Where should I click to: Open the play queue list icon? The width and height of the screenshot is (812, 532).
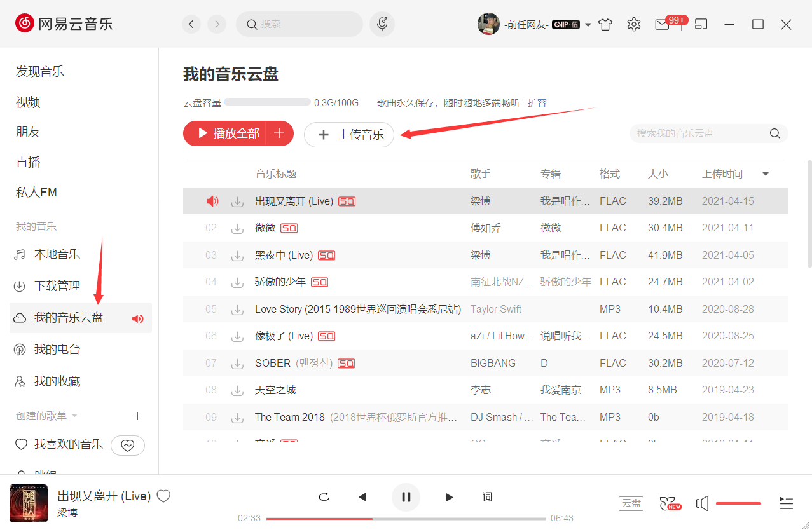786,503
